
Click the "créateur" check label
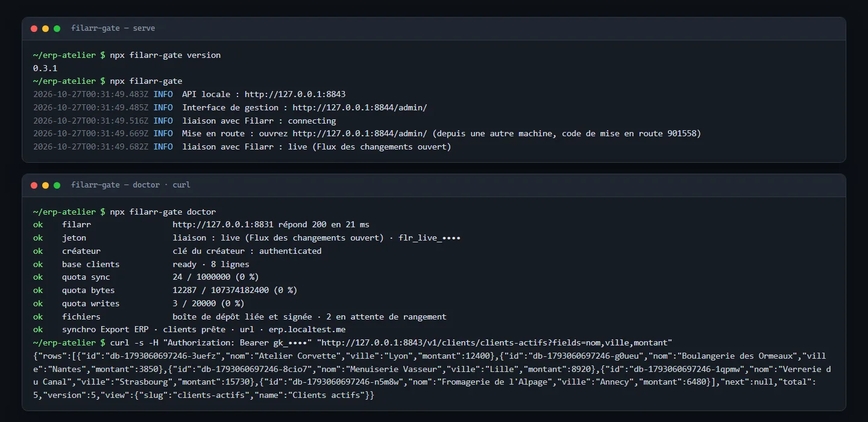pyautogui.click(x=81, y=251)
